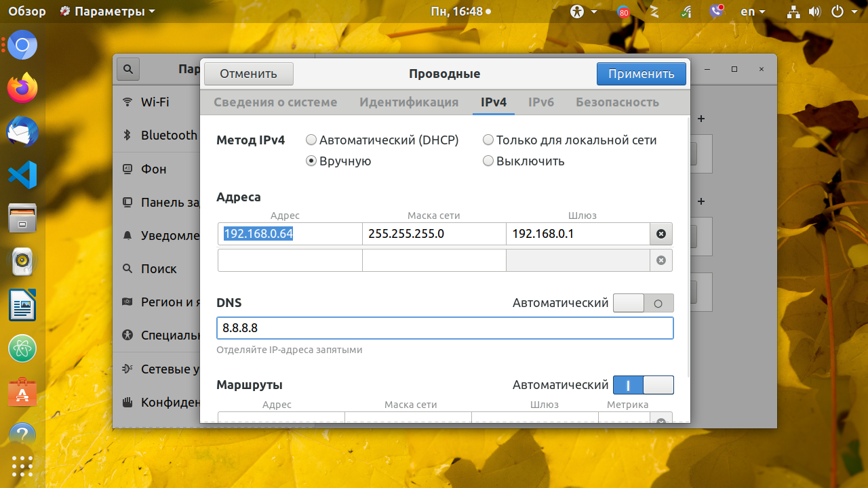Open the Безопасность tab
Screen dimensions: 868x488
[617, 102]
